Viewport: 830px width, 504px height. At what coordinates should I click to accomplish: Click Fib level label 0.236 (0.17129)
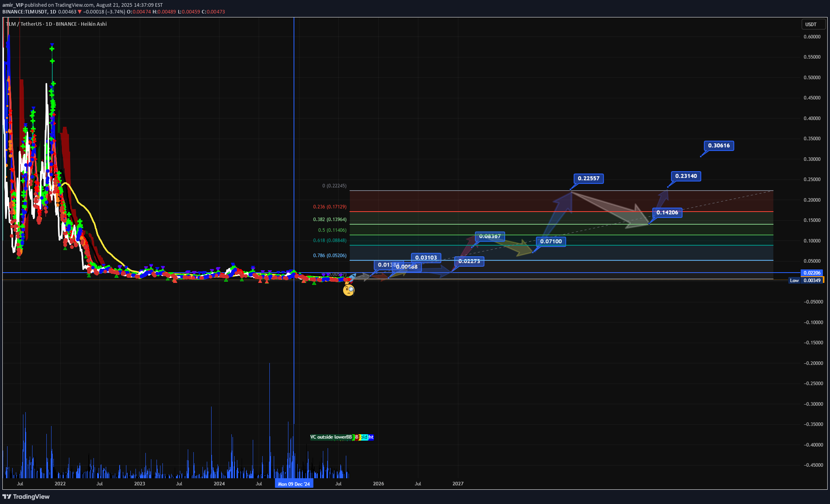pyautogui.click(x=330, y=207)
